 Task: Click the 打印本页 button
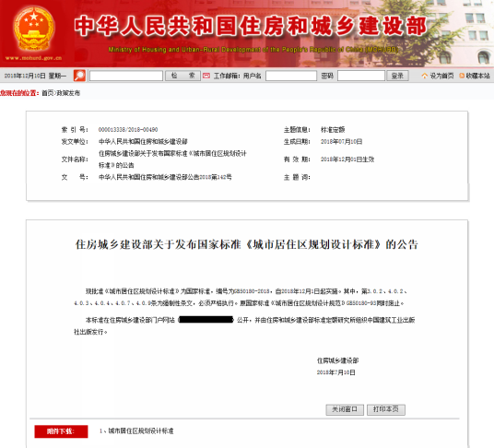386,409
